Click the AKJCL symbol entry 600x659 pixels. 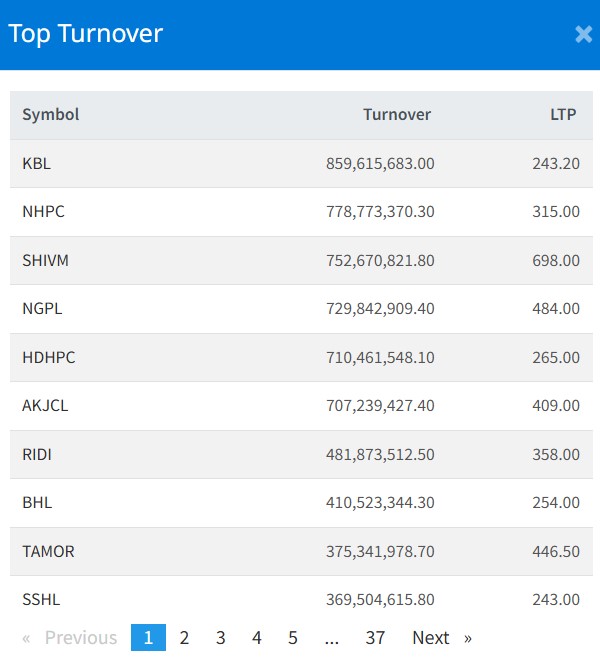[x=45, y=406]
